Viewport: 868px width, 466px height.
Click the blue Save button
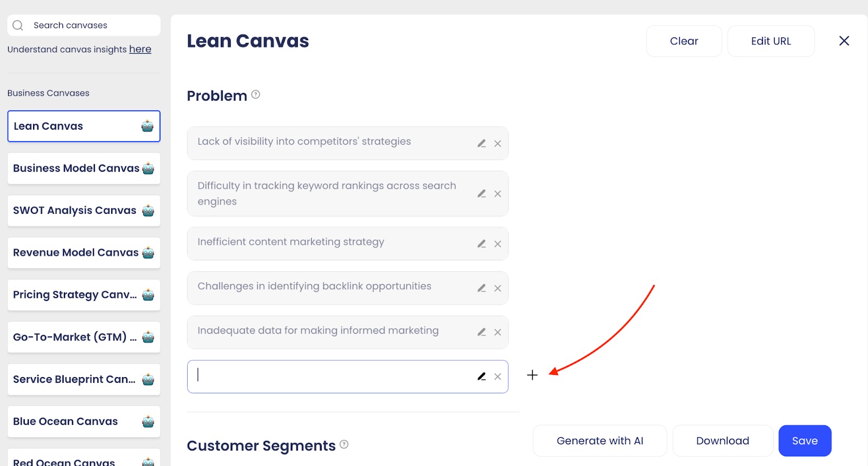click(x=805, y=441)
